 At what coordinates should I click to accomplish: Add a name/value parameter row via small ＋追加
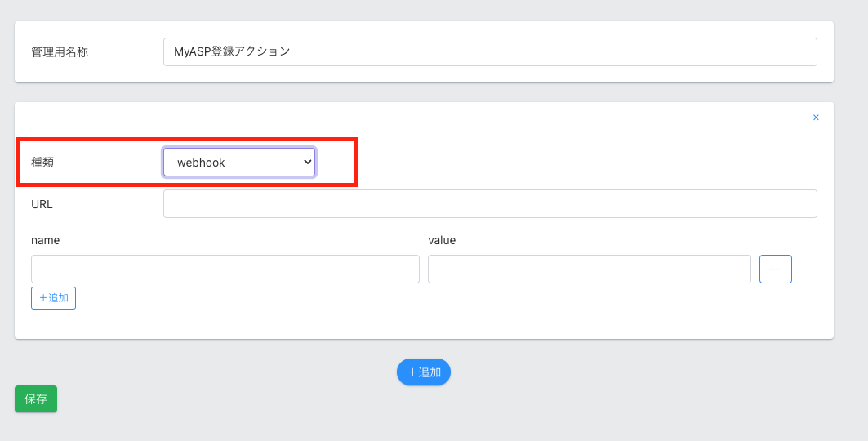(53, 298)
